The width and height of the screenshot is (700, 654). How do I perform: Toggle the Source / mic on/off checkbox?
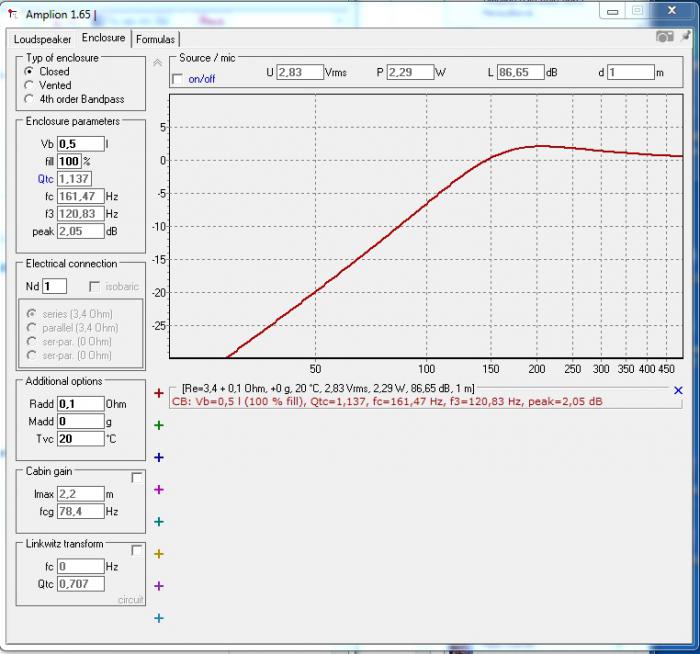[177, 79]
